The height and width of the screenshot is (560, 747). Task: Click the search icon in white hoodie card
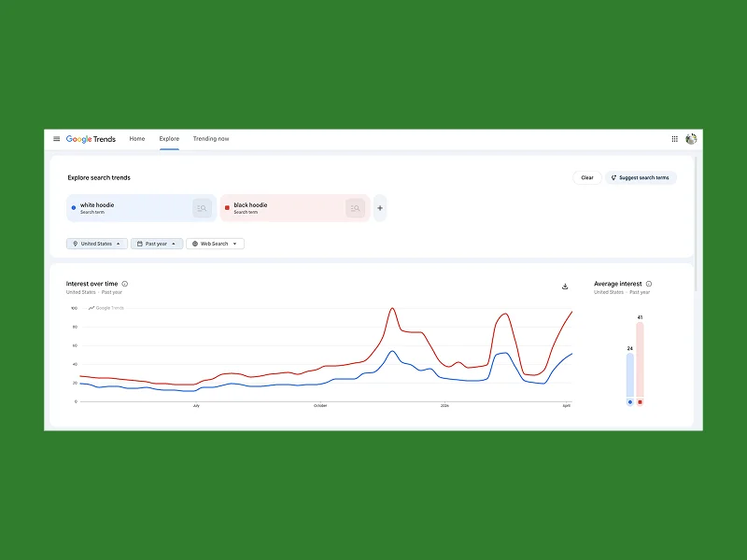coord(202,208)
